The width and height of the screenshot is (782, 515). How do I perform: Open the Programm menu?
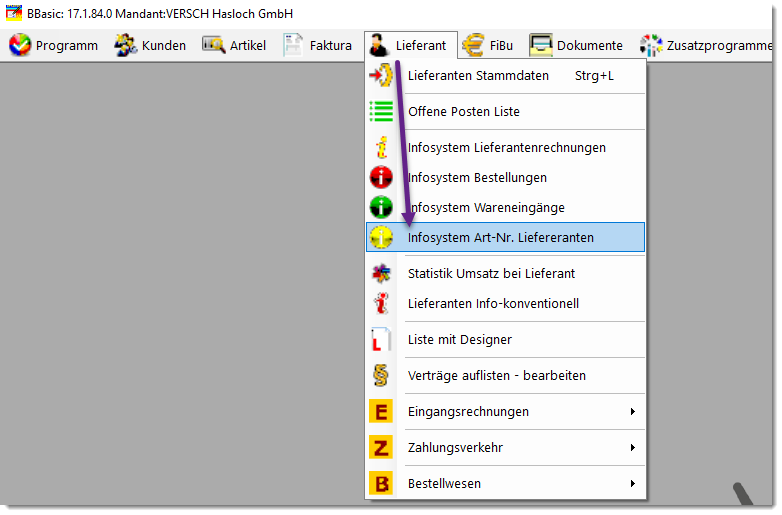click(x=67, y=45)
